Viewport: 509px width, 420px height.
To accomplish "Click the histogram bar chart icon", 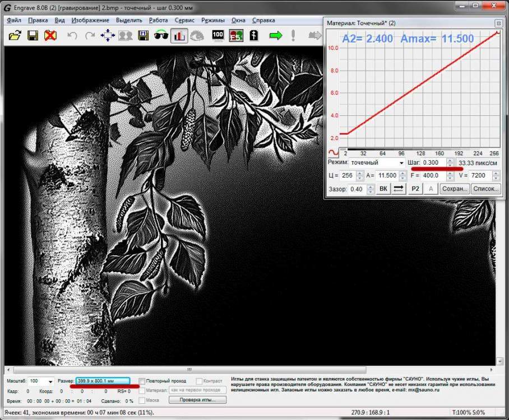I will click(179, 35).
